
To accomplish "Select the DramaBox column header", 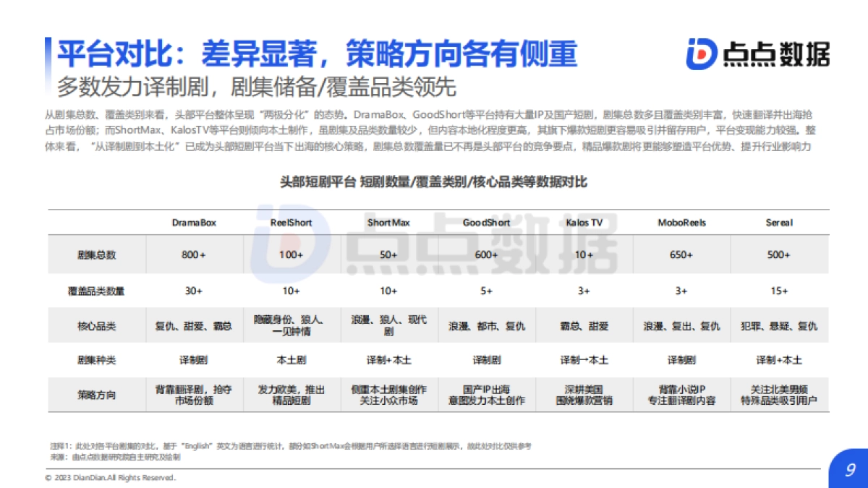I will coord(193,223).
